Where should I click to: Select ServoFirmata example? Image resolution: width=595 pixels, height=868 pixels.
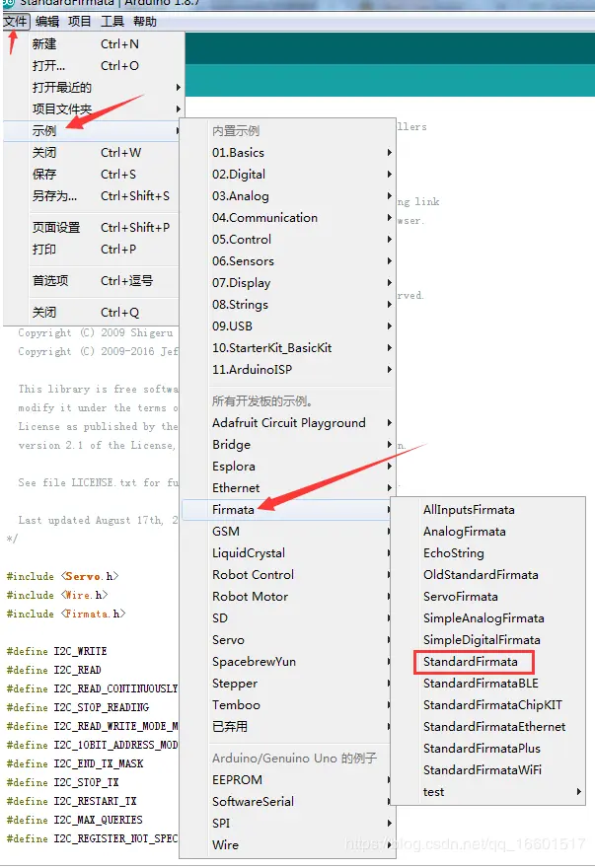coord(488,596)
